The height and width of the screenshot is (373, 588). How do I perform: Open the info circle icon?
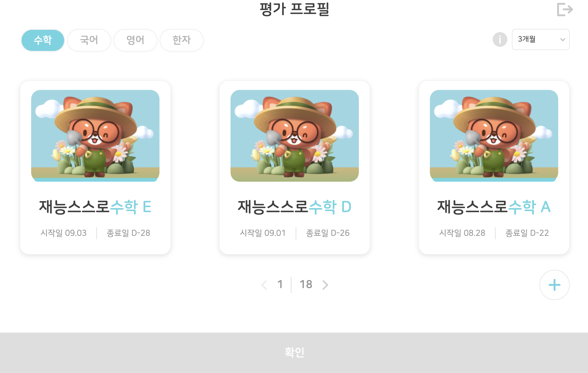point(500,39)
